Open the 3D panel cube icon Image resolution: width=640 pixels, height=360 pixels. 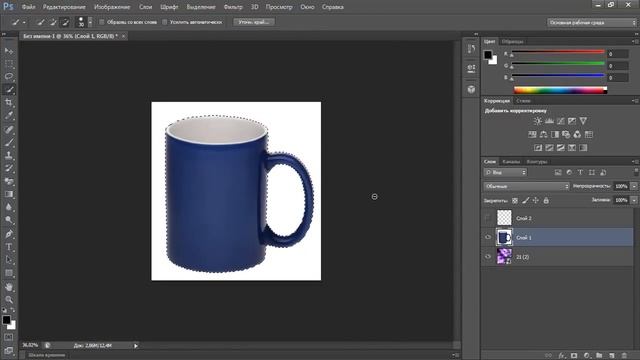coord(471,89)
